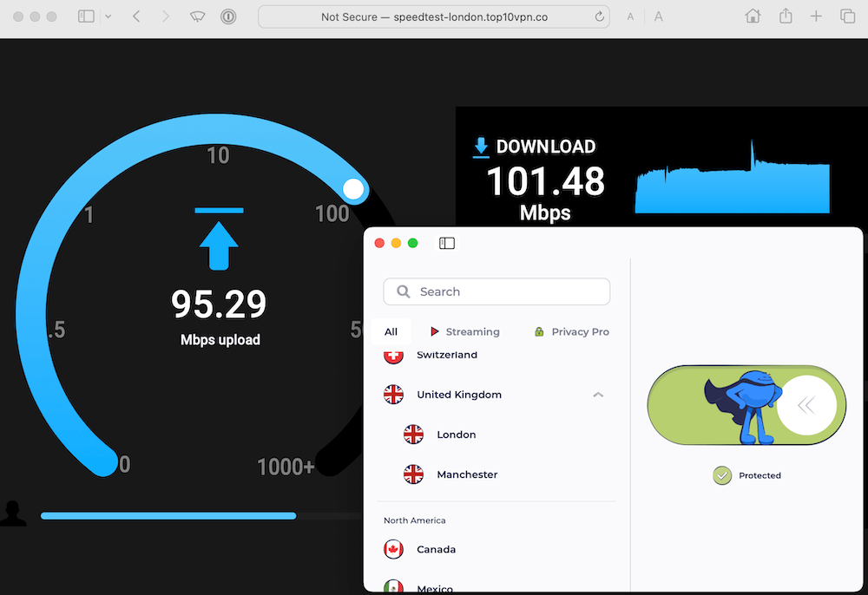868x595 pixels.
Task: Collapse the United Kingdom city list
Action: (x=598, y=395)
